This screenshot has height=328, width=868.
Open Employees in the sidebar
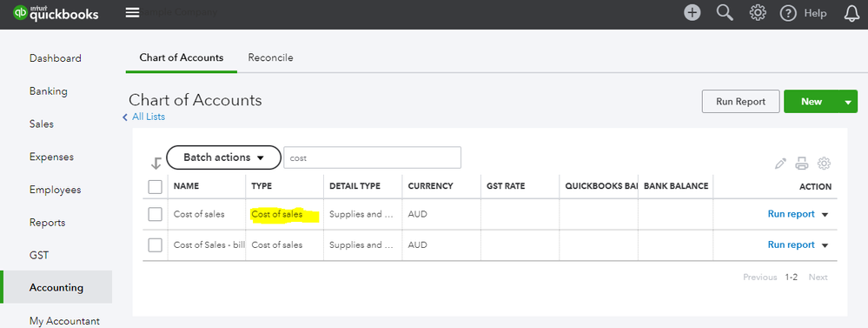coord(56,190)
